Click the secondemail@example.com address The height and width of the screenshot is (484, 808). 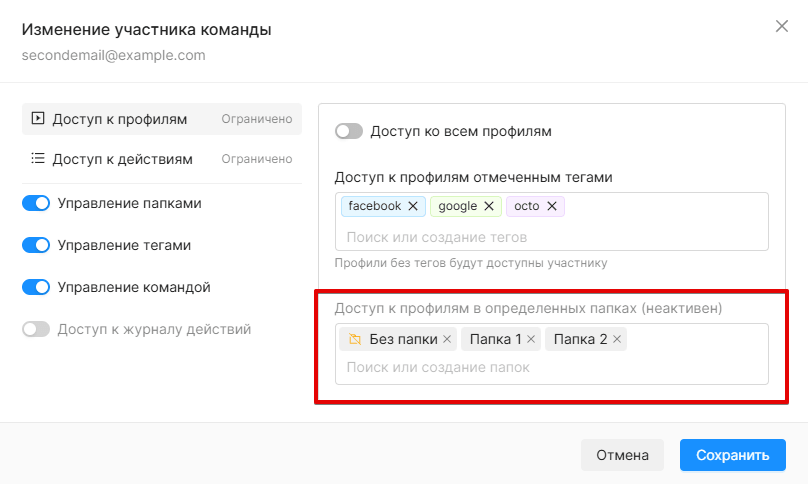113,55
